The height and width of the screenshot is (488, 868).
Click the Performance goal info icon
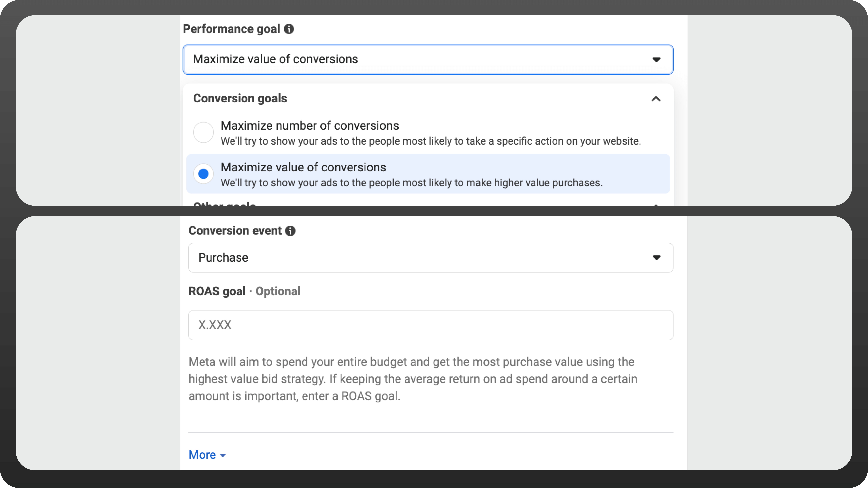[x=289, y=29]
